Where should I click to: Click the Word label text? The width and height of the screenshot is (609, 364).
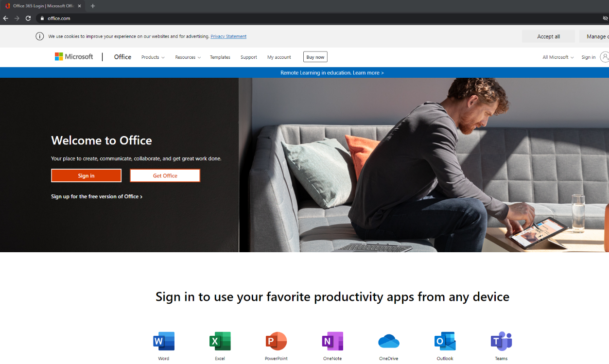(164, 358)
